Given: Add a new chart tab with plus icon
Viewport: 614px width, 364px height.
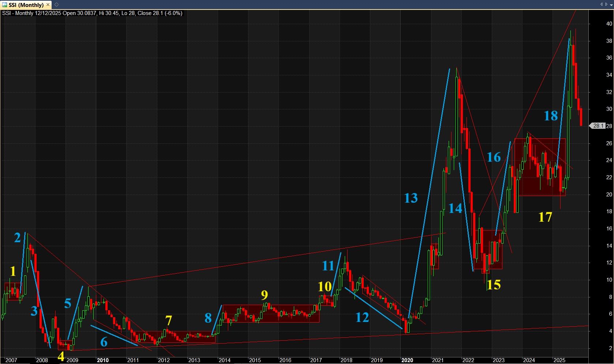Looking at the screenshot, I should coord(56,5).
